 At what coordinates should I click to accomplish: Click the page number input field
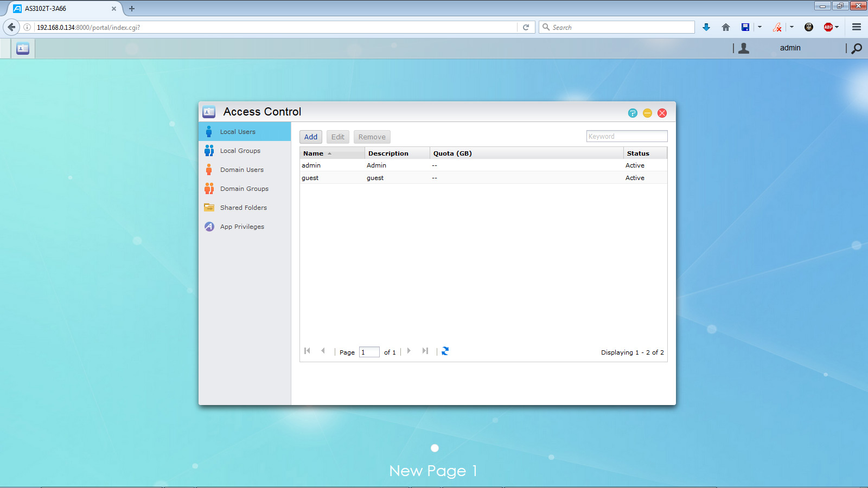[x=369, y=352]
